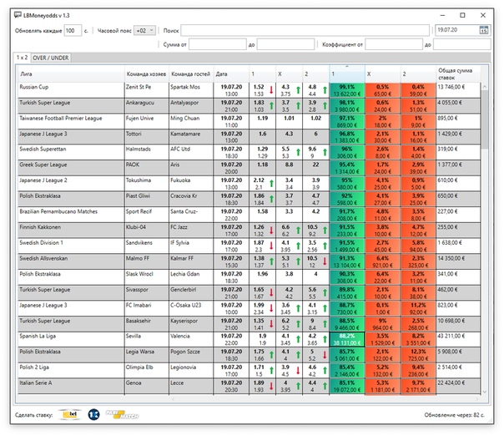This screenshot has width=504, height=436.
Task: Select the green 88,2% cell for Sevilla
Action: point(345,339)
